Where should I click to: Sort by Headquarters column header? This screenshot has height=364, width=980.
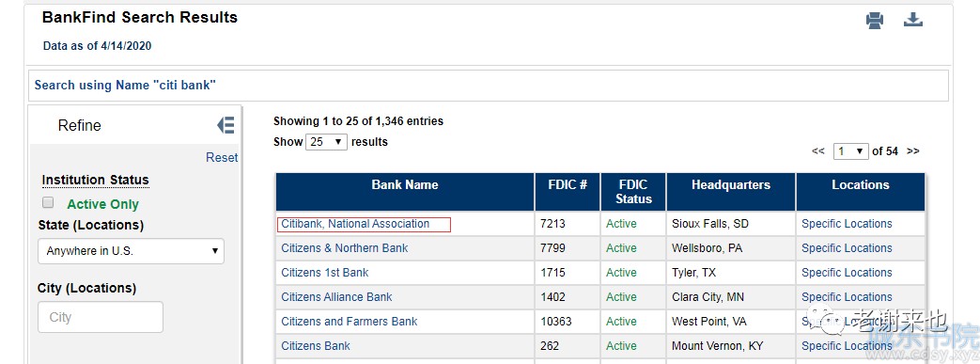(x=731, y=192)
